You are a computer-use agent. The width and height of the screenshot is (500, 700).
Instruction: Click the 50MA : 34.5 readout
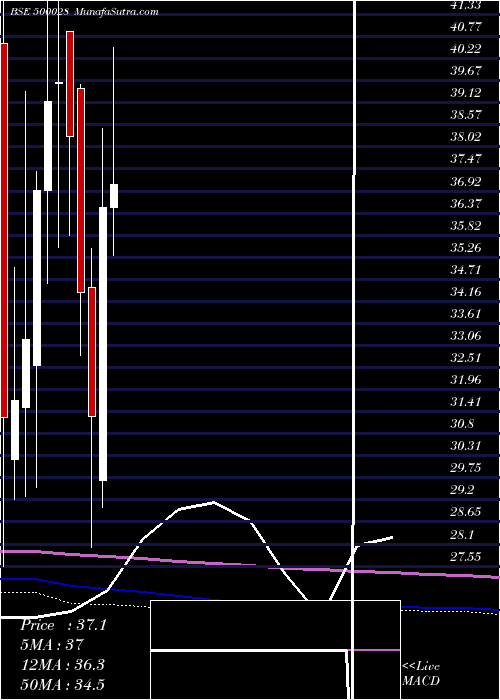(62, 684)
